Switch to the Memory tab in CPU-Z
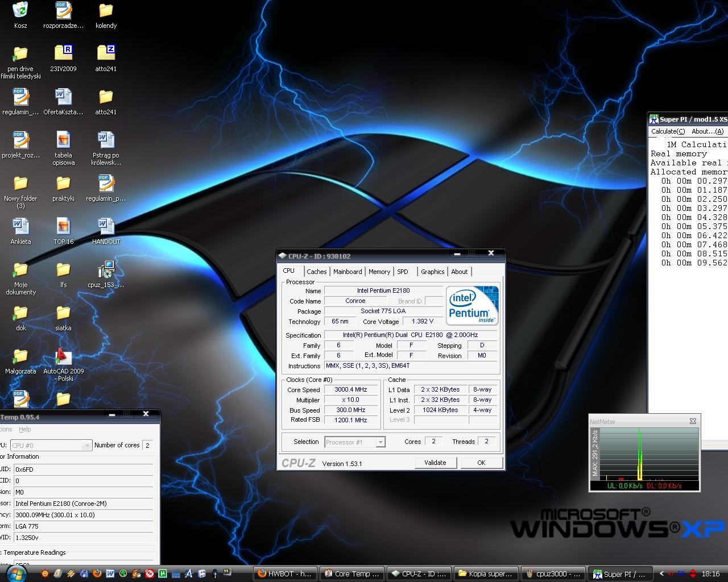 379,272
